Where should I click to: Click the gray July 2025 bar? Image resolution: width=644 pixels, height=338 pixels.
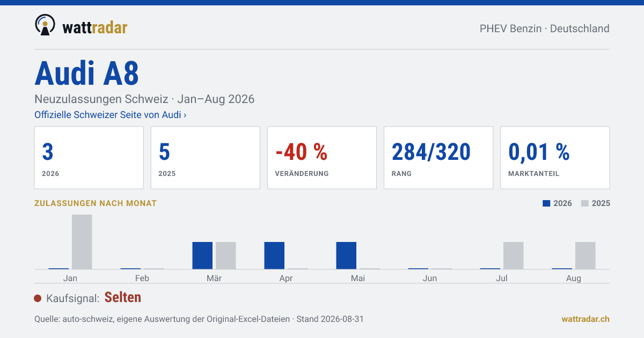514,255
